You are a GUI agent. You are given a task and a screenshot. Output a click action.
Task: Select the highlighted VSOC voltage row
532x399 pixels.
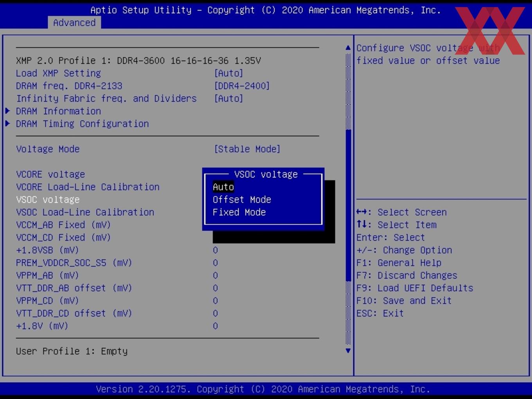click(x=48, y=199)
